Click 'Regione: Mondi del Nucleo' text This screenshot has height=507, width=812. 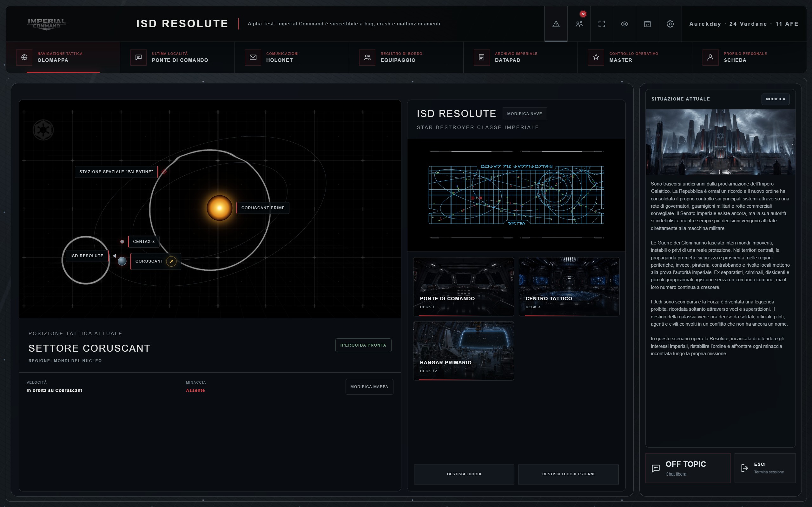[x=65, y=361]
